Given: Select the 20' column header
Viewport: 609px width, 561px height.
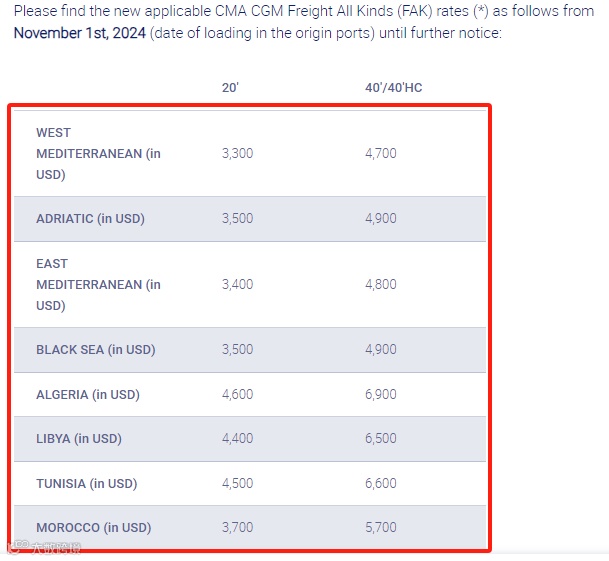Looking at the screenshot, I should [x=230, y=87].
